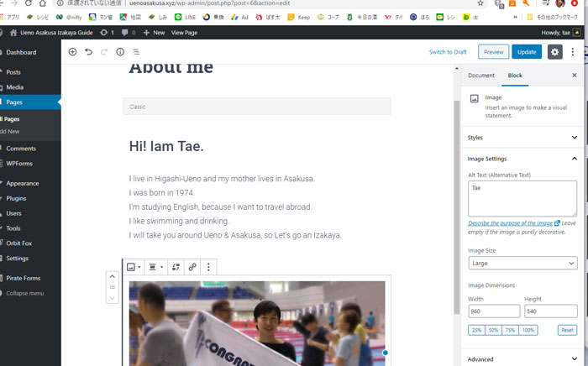Click the Classic block
The width and height of the screenshot is (588, 366).
[x=257, y=107]
